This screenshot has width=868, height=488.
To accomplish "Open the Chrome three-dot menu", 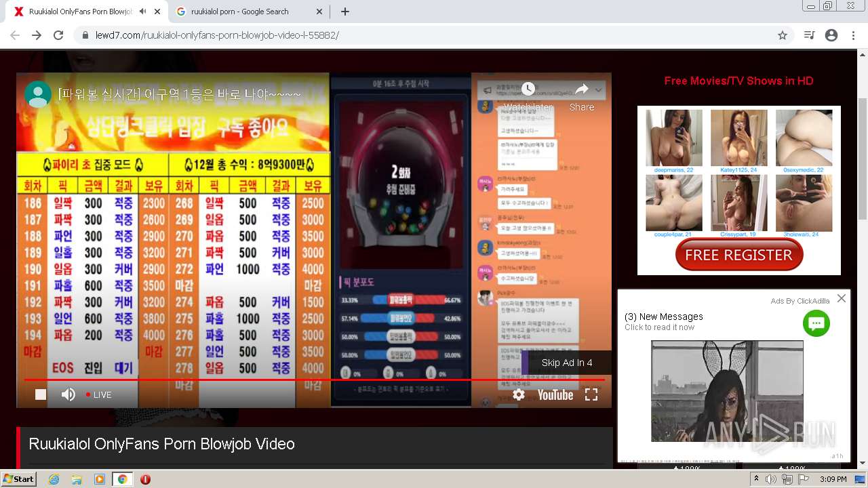I will (x=853, y=35).
